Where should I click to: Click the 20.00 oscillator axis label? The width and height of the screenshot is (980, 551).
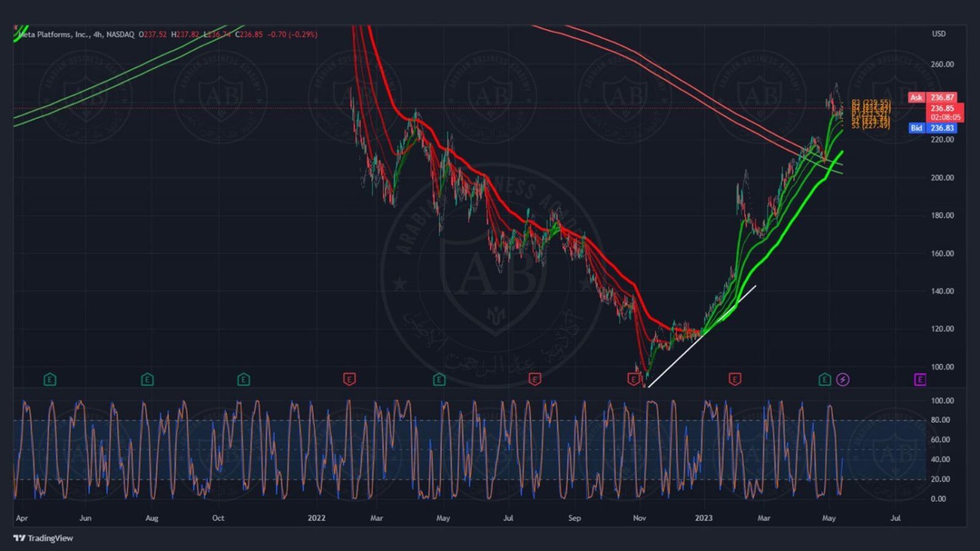click(x=940, y=479)
